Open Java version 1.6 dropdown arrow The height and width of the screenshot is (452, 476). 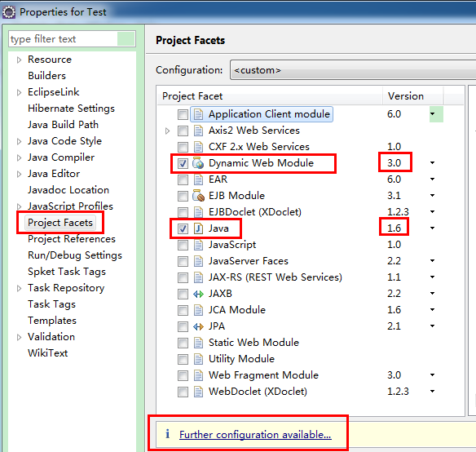click(x=432, y=228)
